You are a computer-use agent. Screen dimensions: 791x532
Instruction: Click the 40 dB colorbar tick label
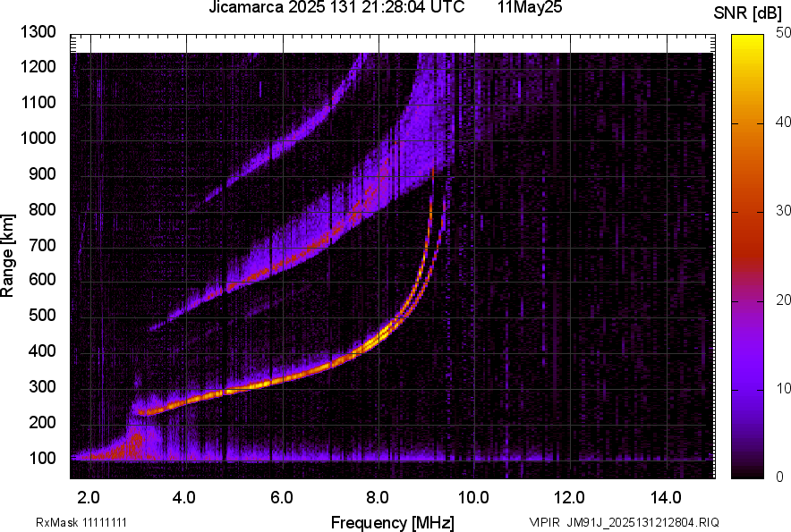coord(783,122)
